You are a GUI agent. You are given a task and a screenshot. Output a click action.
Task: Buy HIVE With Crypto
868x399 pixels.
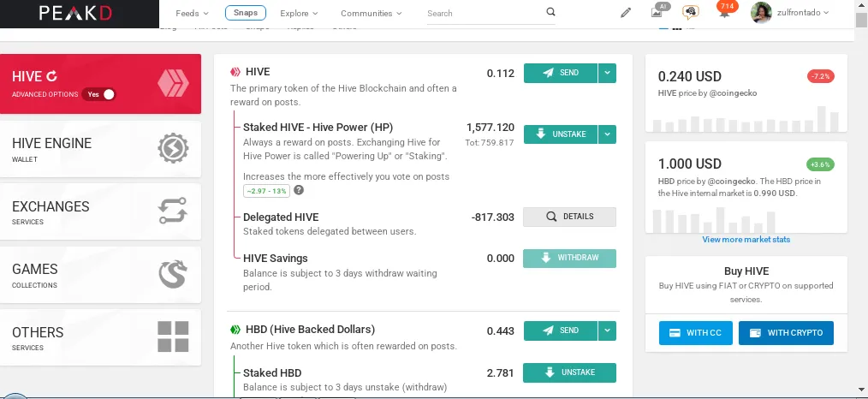(786, 332)
